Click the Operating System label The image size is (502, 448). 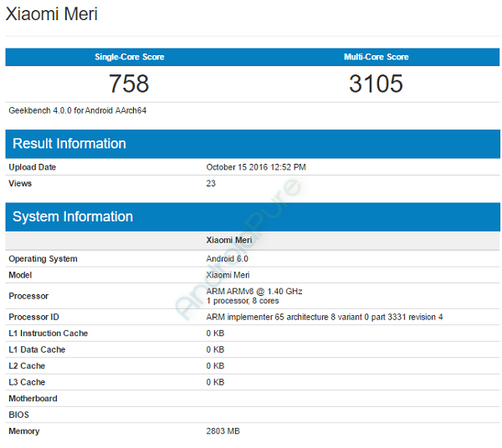pos(43,259)
